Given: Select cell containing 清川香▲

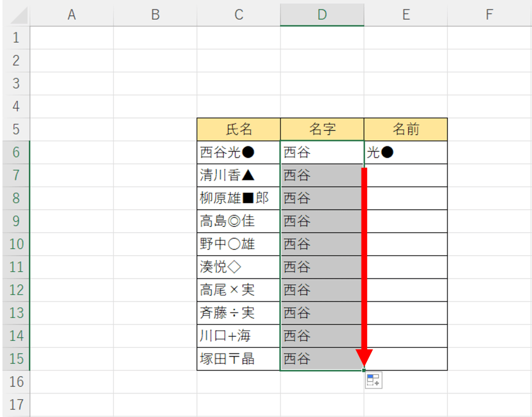Looking at the screenshot, I should tap(239, 175).
